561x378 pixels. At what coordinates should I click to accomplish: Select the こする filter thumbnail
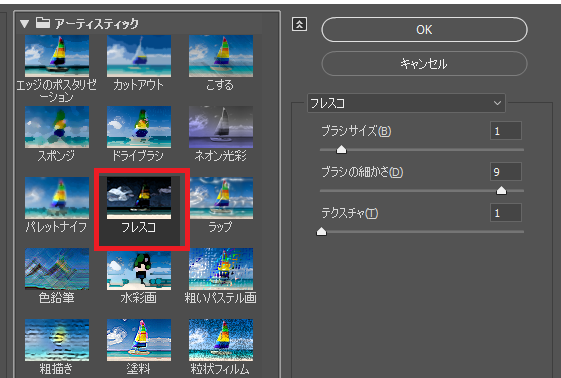tap(221, 56)
